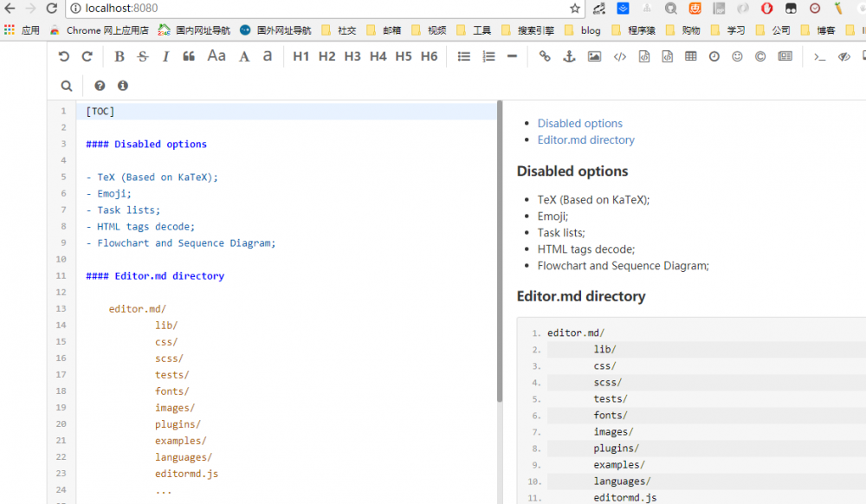Apply H6 heading format
Screen dimensions: 866x504
[429, 55]
